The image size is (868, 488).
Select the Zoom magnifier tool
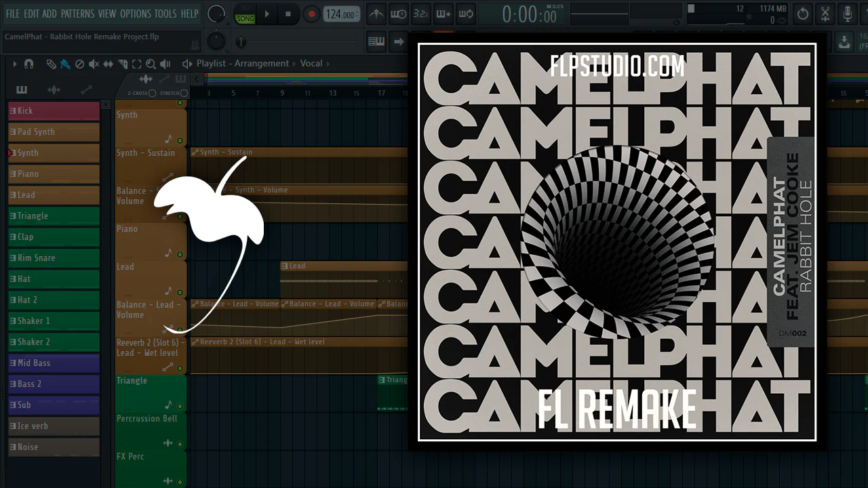(151, 64)
